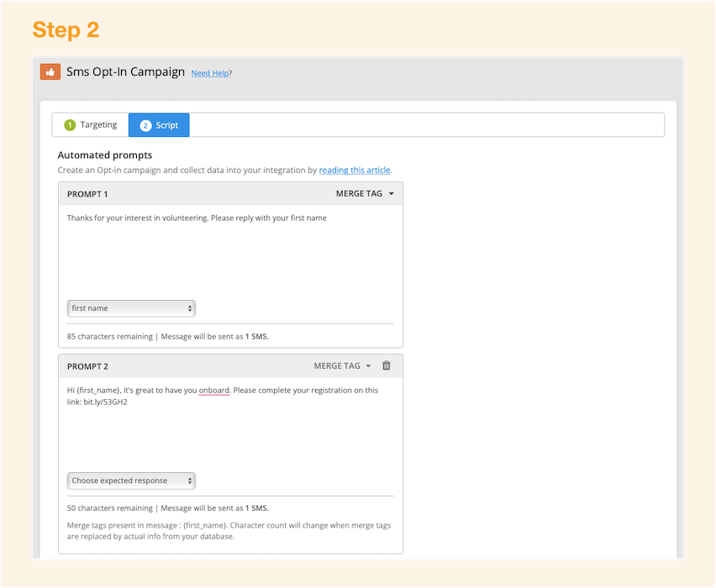716x588 pixels.
Task: Click into the Prompt 1 message text area
Action: pos(230,250)
